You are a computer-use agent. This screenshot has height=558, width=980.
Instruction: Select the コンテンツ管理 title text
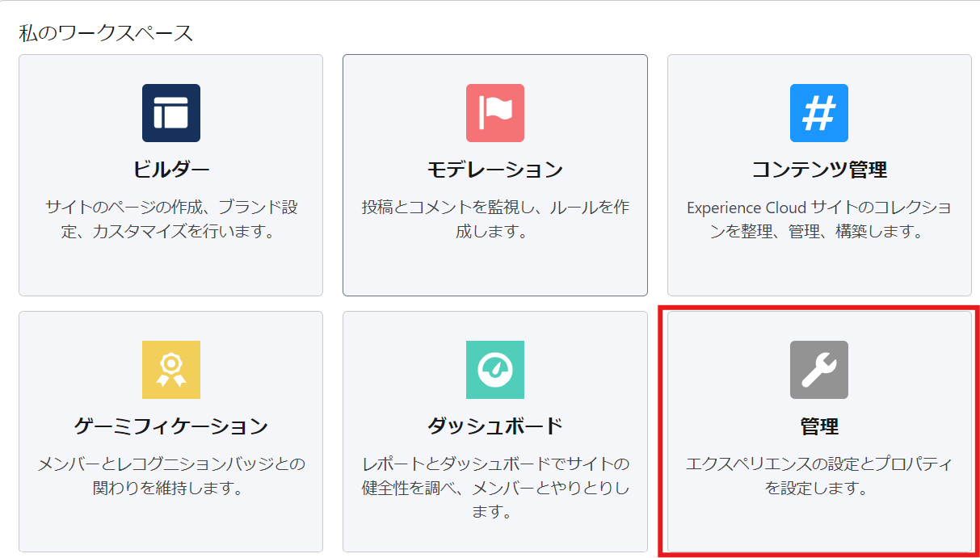point(818,170)
